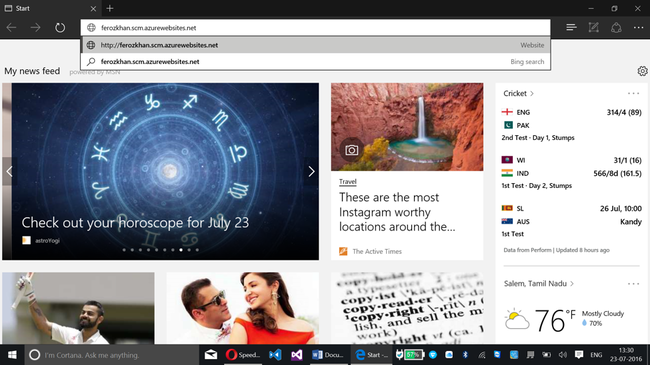Screen dimensions: 650x365
Task: Click Data from Perform updated note
Action: pyautogui.click(x=556, y=250)
